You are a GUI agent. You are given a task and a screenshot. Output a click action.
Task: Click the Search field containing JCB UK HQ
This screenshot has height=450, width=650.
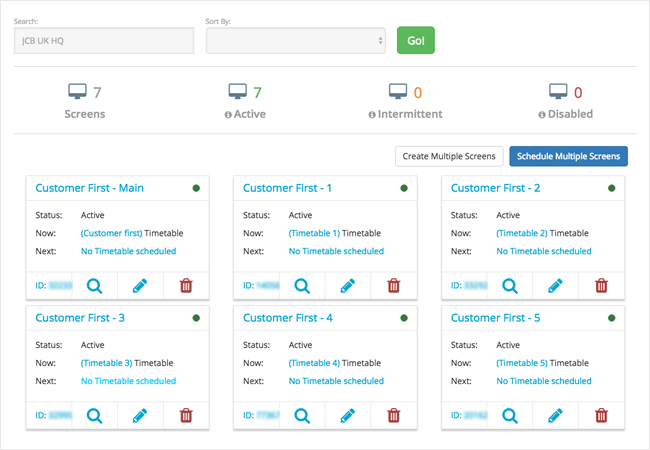tap(104, 40)
